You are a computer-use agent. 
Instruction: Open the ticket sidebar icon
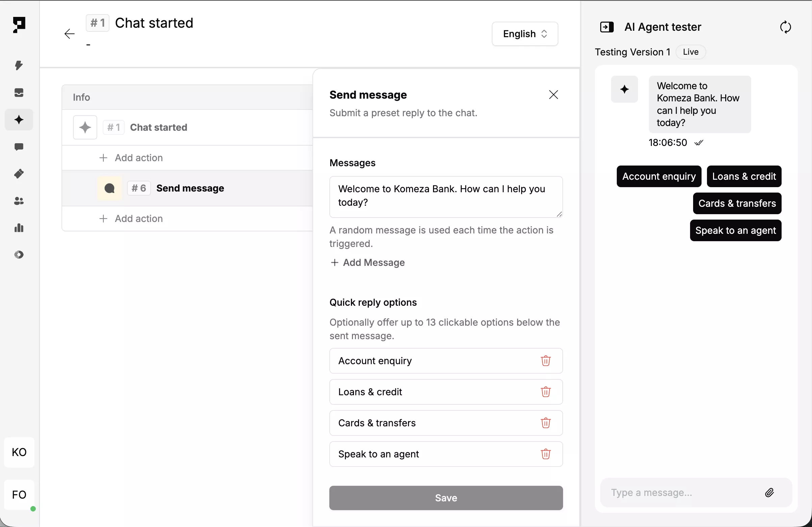tap(19, 174)
